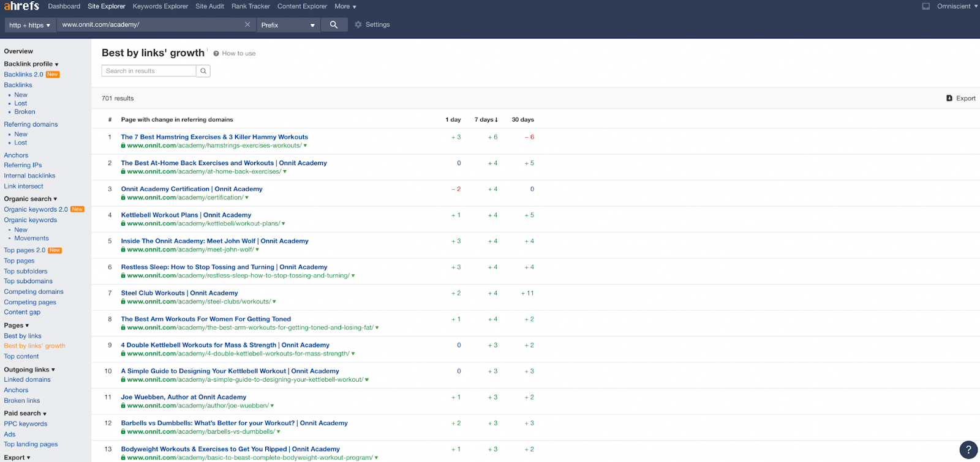Viewport: 980px width, 462px height.
Task: Click the lock icon for academy/certification URL
Action: [x=123, y=198]
